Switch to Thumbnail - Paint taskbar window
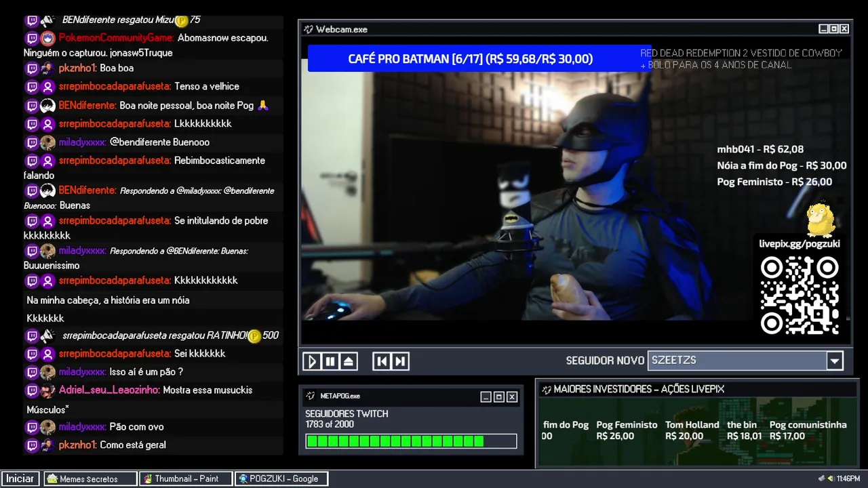This screenshot has height=488, width=868. point(186,479)
